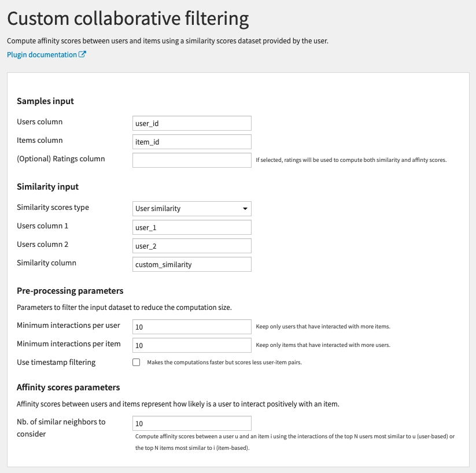Click the Minimum interactions per item field
This screenshot has height=473, width=476.
coord(191,345)
